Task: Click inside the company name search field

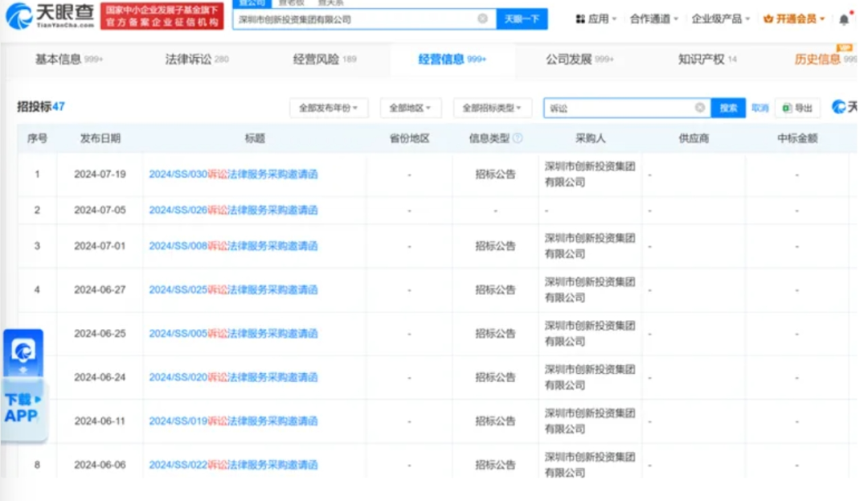Action: pos(354,18)
